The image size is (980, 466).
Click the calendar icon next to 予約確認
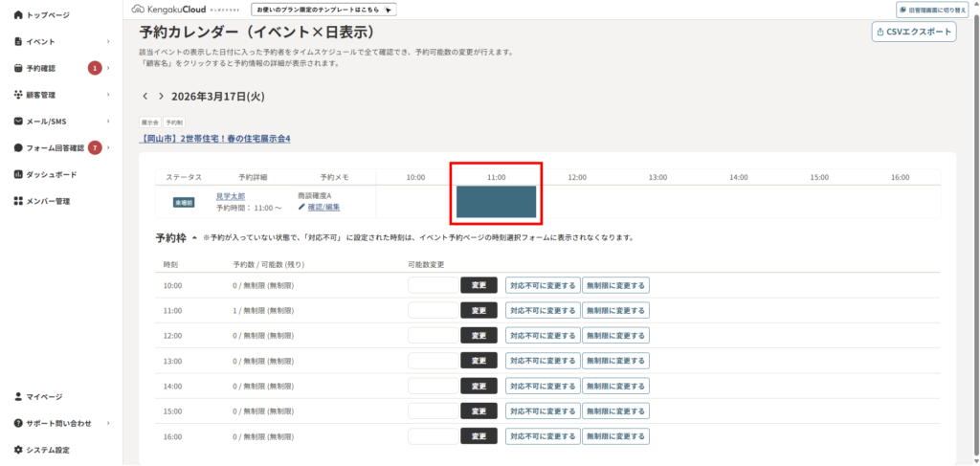point(18,69)
